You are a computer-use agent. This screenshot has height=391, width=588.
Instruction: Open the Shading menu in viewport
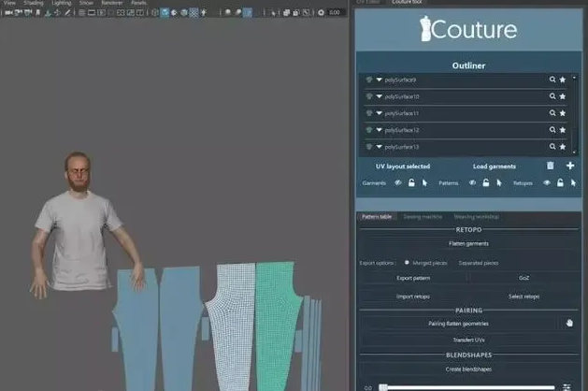[34, 3]
